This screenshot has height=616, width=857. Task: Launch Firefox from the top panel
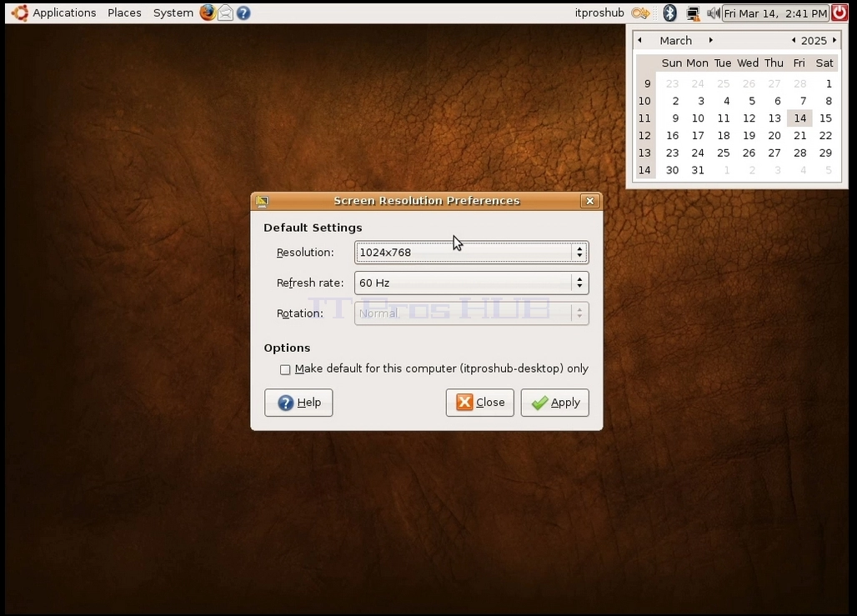(x=207, y=13)
